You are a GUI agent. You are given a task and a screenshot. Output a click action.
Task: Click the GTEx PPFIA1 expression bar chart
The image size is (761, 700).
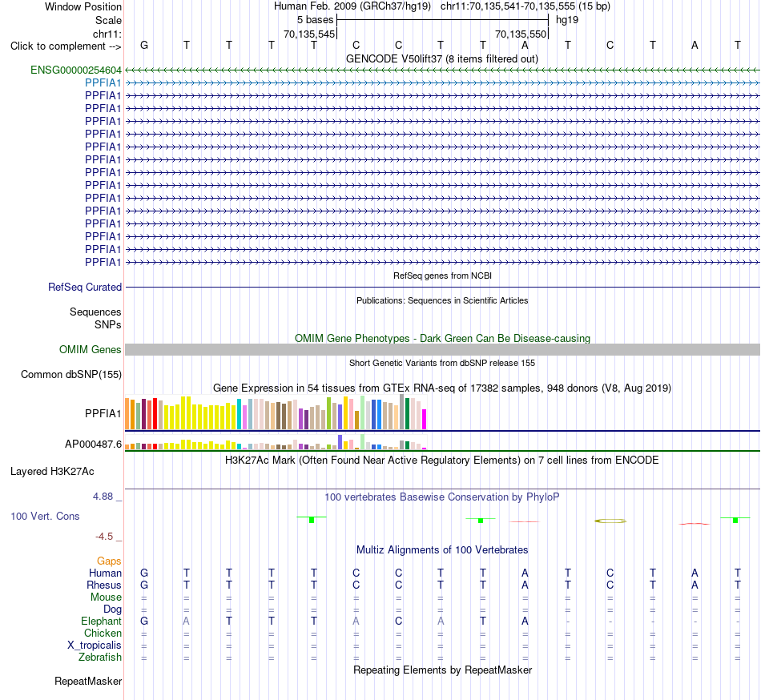tap(276, 412)
